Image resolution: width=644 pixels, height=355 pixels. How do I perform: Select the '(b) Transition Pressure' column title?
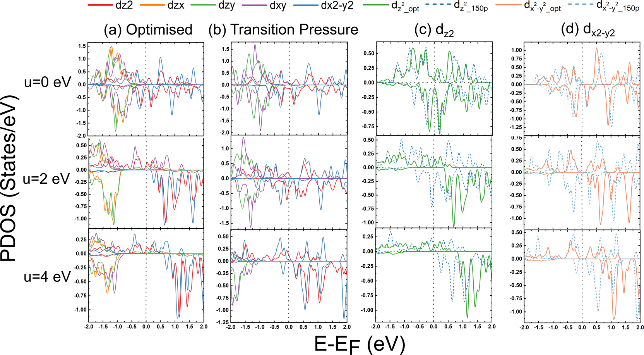[x=283, y=30]
